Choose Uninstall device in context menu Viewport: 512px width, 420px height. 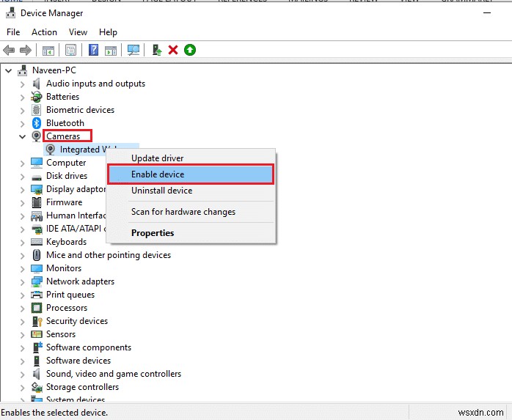(191, 191)
